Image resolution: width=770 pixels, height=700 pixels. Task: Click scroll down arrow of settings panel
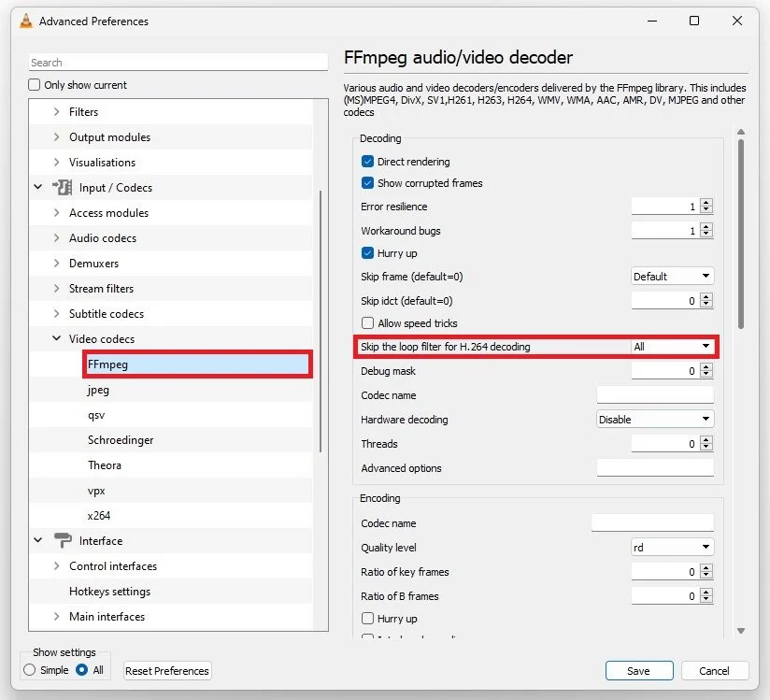click(x=741, y=630)
